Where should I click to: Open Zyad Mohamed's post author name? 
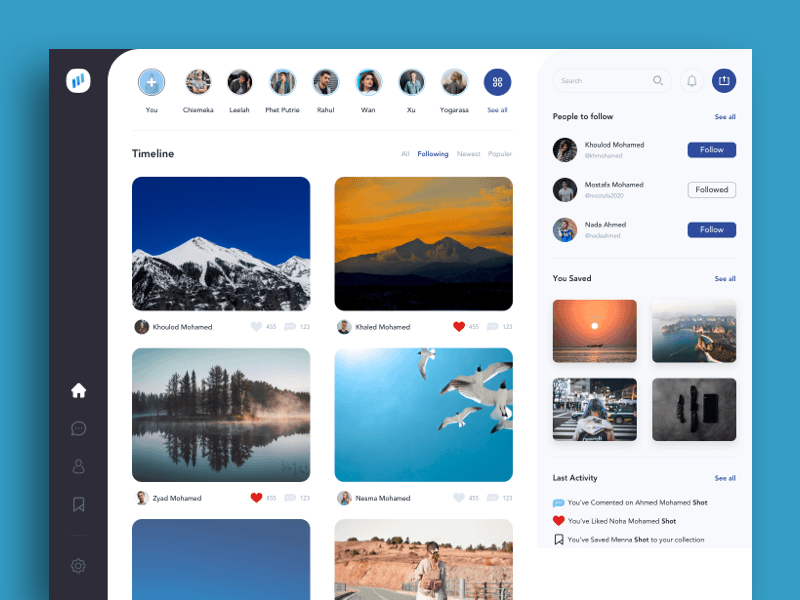[x=177, y=497]
